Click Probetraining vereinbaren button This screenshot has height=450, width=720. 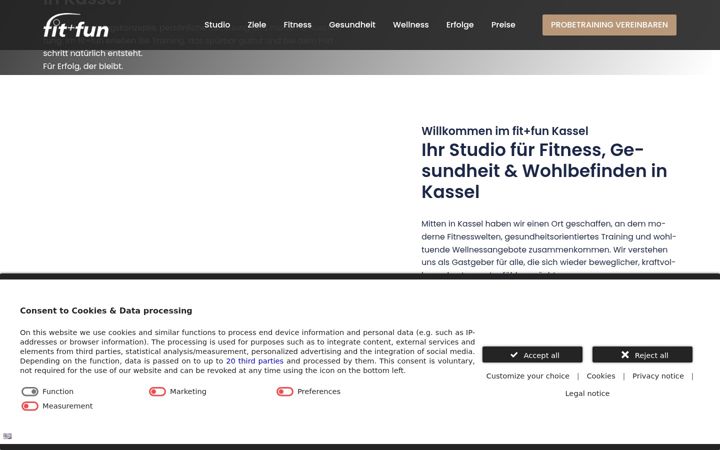(x=609, y=25)
